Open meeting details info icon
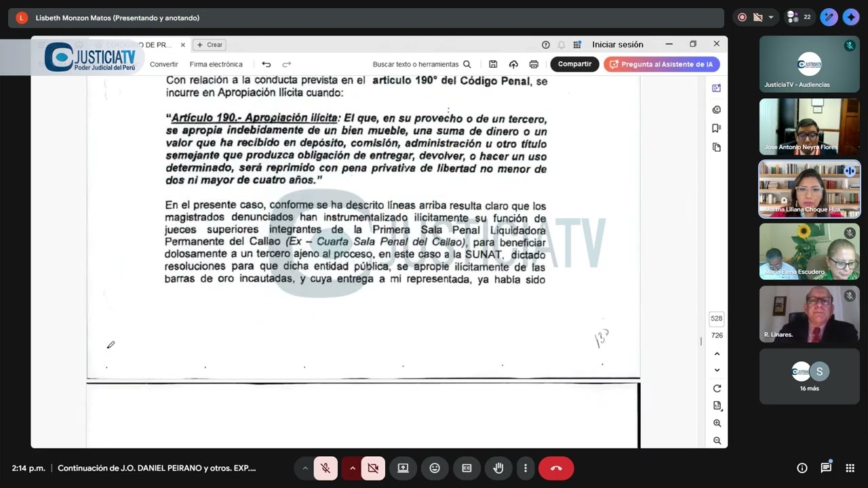868x488 pixels. tap(802, 468)
